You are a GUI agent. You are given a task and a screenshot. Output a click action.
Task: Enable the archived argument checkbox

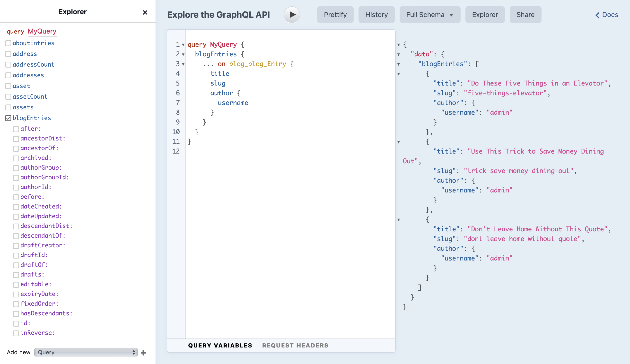pyautogui.click(x=16, y=158)
